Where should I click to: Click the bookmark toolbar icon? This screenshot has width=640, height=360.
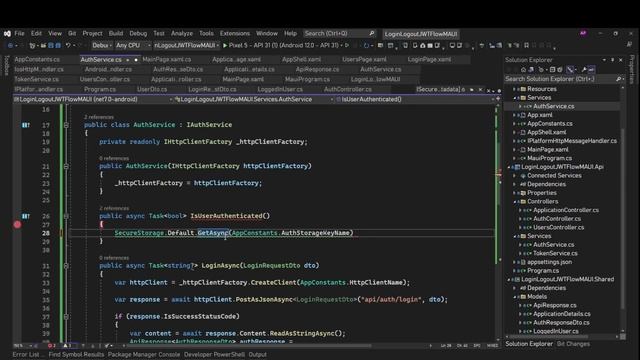click(527, 46)
